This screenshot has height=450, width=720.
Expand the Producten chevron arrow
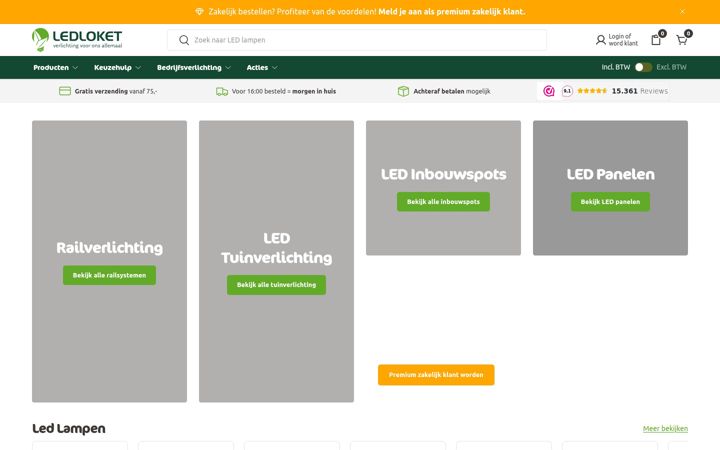[x=75, y=68]
